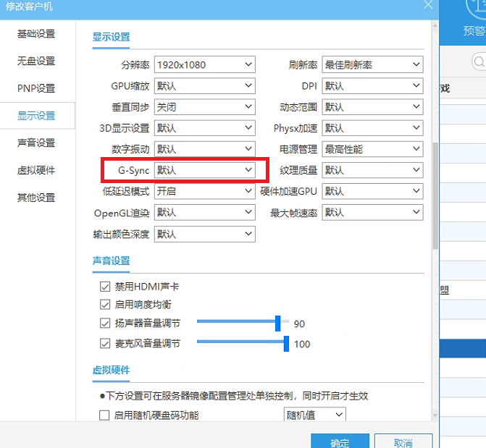
Task: Open the 刷新率 dropdown list
Action: click(372, 65)
